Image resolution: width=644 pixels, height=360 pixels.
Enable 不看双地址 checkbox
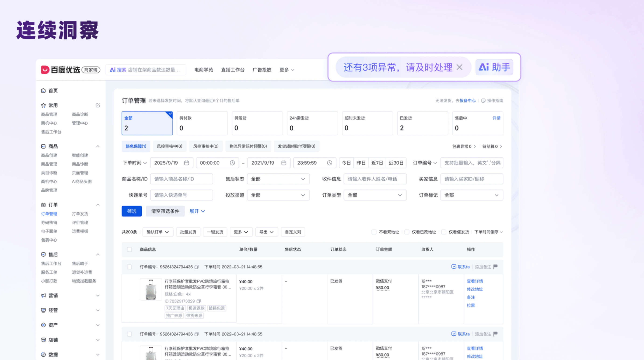click(x=374, y=232)
